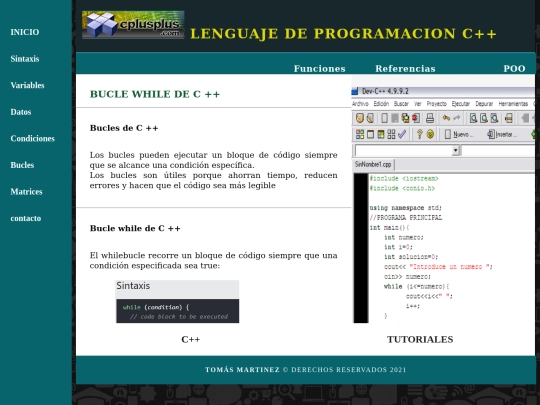The image size is (540, 405).
Task: Click the question mark help icon in Dev-C++
Action: point(419,134)
